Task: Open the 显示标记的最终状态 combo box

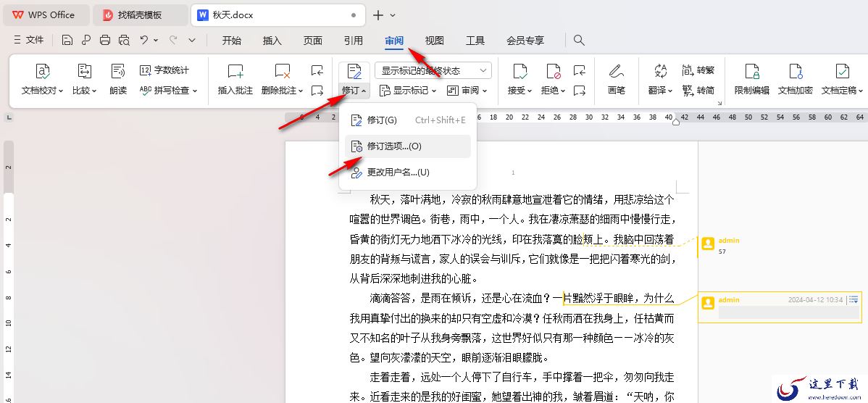Action: tap(433, 70)
